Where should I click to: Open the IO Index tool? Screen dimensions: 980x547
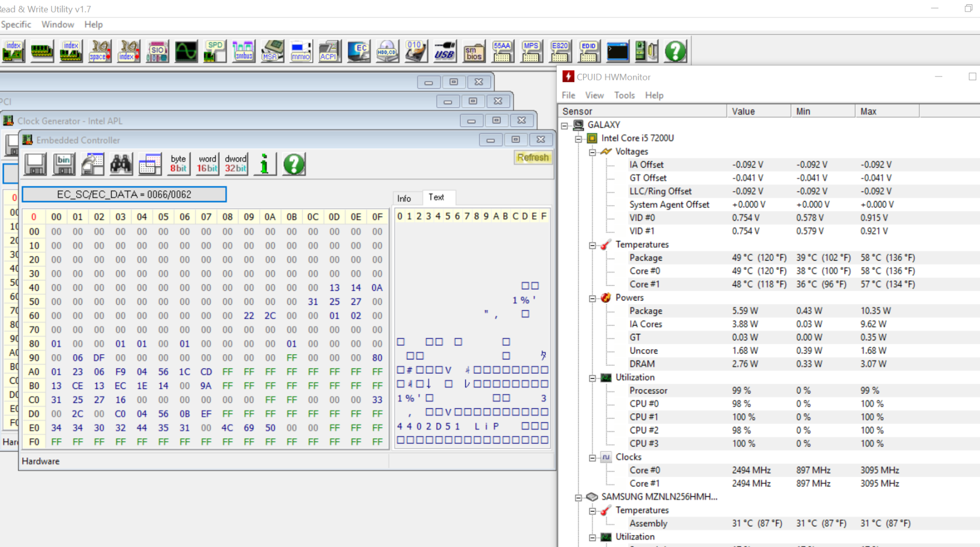(x=128, y=51)
